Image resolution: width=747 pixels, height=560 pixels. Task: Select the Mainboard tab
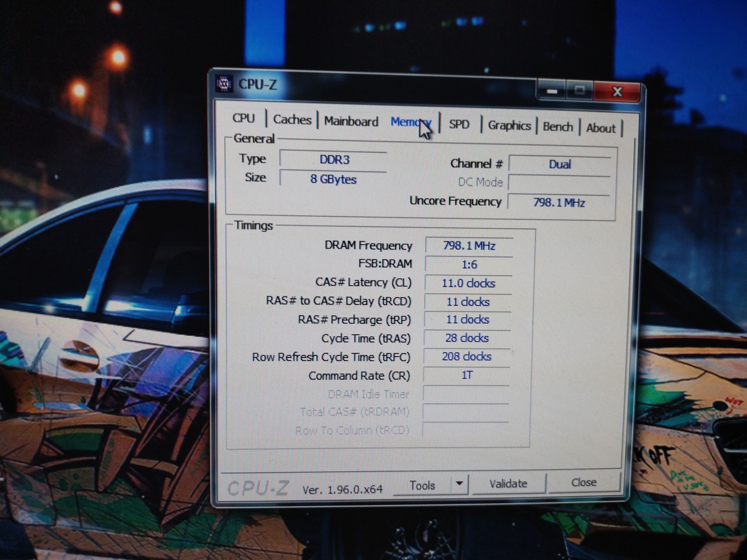pos(351,121)
